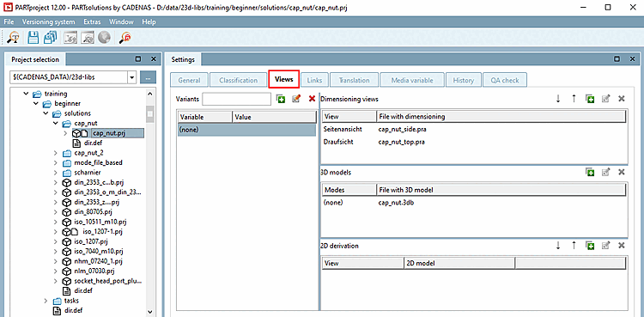Click the save (floppy disk) toolbar icon
The width and height of the screenshot is (644, 317).
(33, 38)
